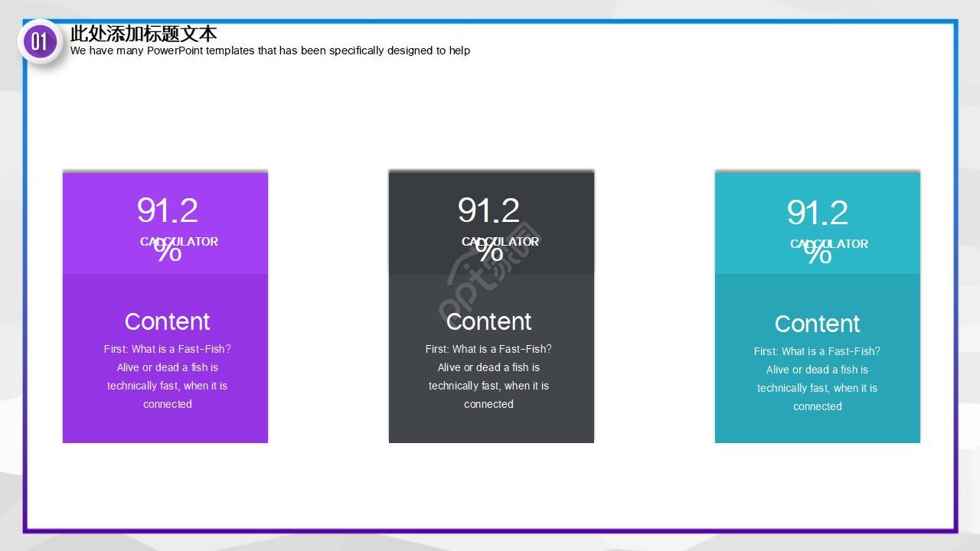980x551 pixels.
Task: Click the word "connected" in teal card
Action: pos(817,406)
